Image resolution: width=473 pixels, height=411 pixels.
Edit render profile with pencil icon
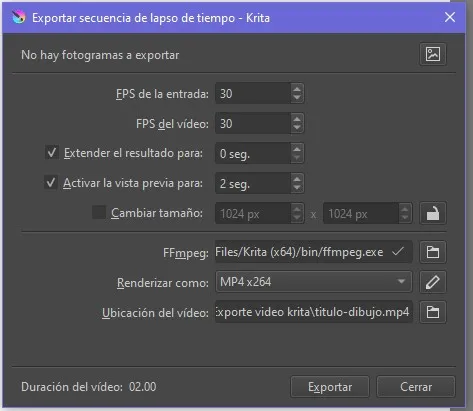click(x=433, y=282)
